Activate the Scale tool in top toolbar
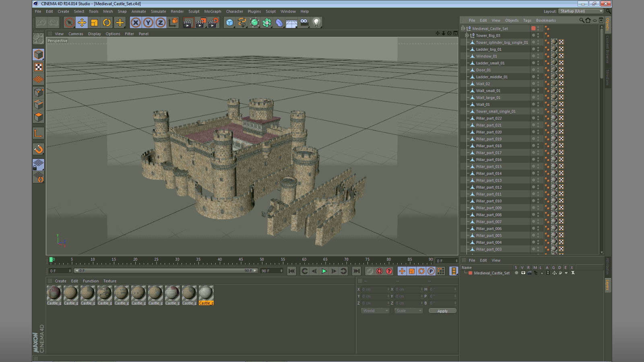Viewport: 644px width, 362px height. pyautogui.click(x=94, y=23)
